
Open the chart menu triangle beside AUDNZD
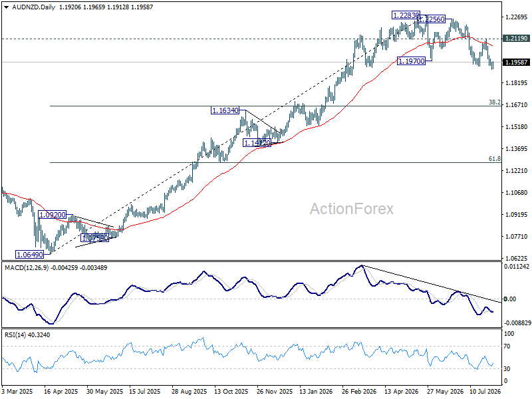click(x=7, y=7)
